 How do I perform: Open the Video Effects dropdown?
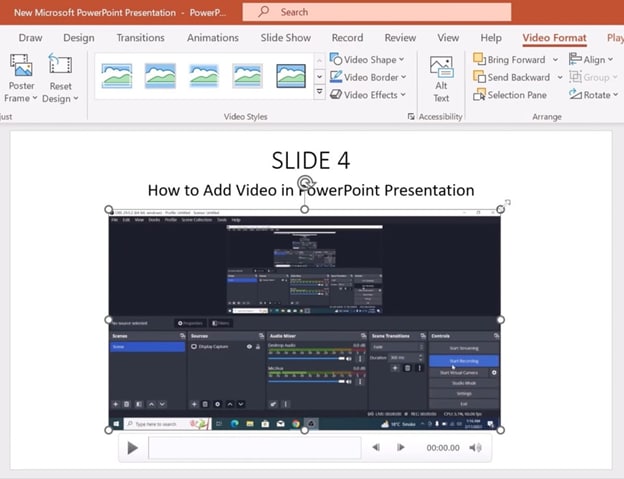tap(368, 95)
